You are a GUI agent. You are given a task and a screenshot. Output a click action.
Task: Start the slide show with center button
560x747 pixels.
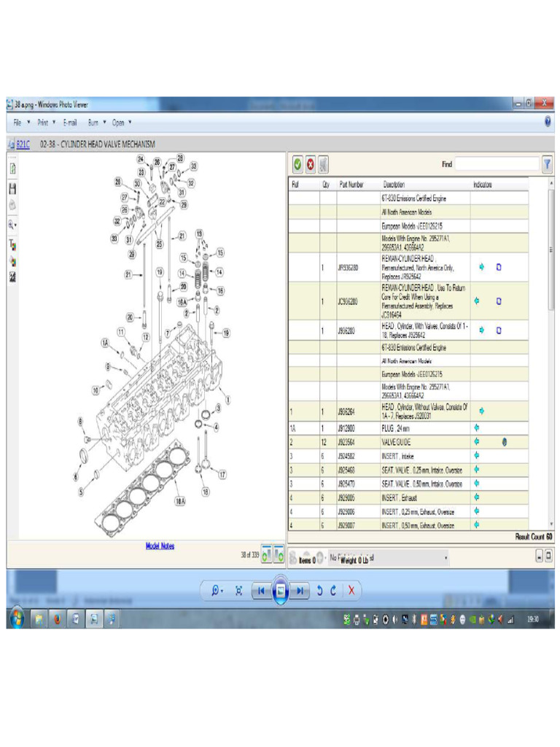281,591
